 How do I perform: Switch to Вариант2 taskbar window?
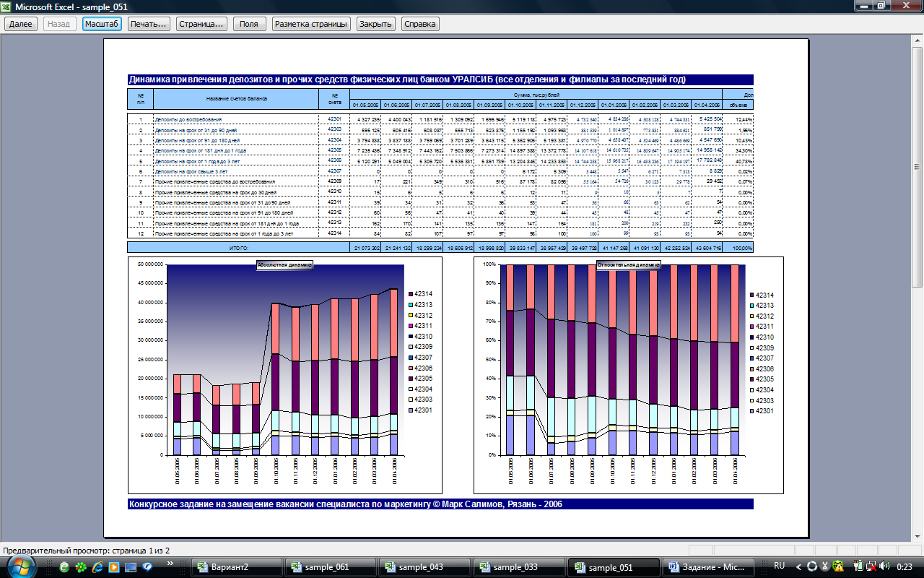click(237, 567)
